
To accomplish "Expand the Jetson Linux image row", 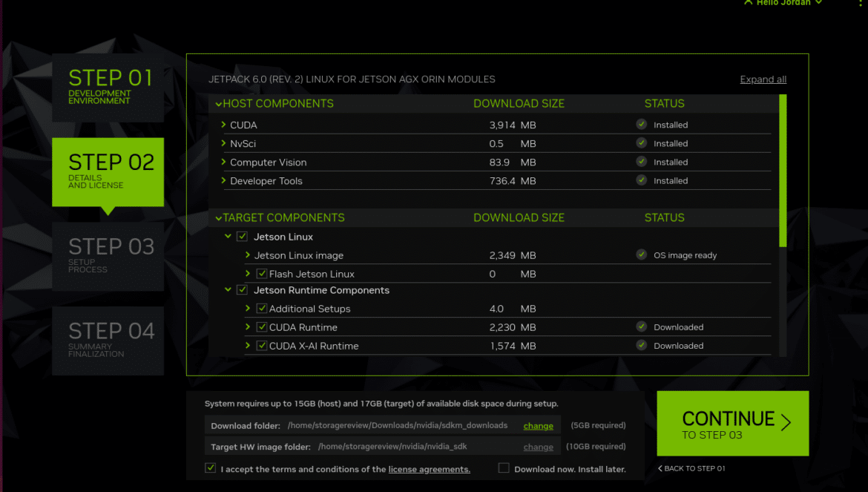I will pyautogui.click(x=248, y=255).
